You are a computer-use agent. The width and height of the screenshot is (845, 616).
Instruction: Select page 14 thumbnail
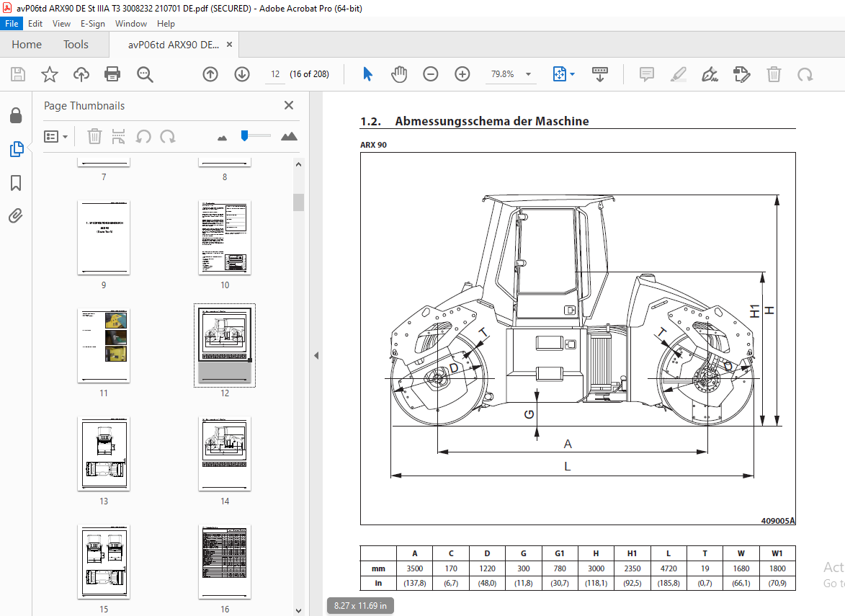pyautogui.click(x=225, y=454)
